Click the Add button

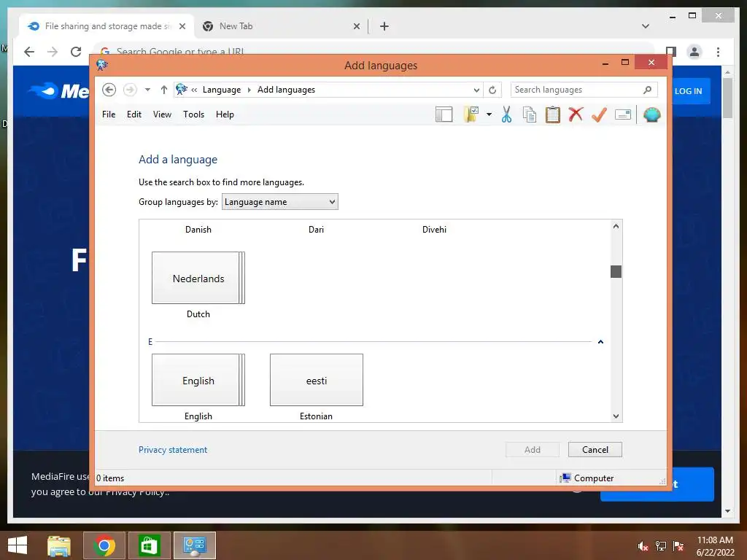[x=532, y=449]
